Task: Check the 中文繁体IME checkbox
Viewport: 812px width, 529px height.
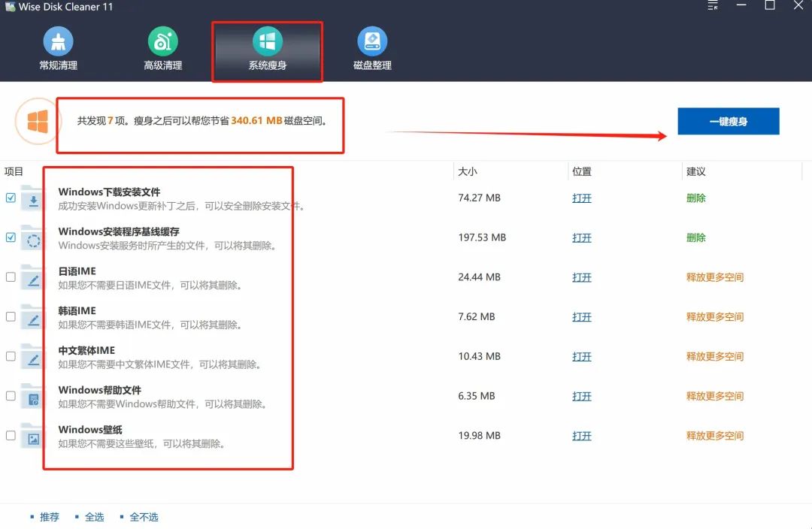Action: tap(11, 356)
